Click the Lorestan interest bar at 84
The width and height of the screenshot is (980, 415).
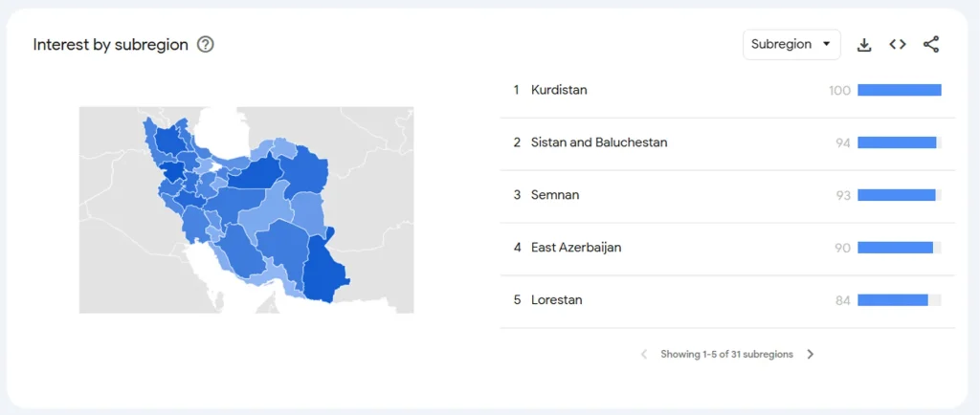pyautogui.click(x=900, y=300)
